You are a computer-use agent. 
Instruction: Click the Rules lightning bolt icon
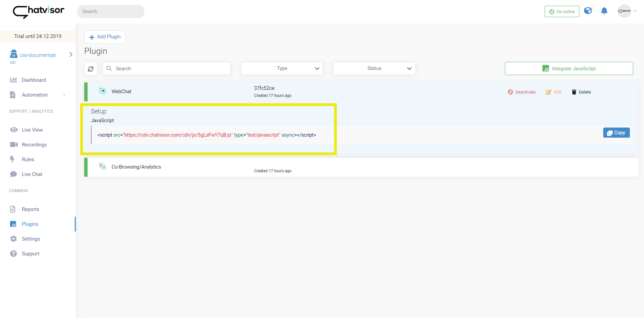click(x=12, y=159)
